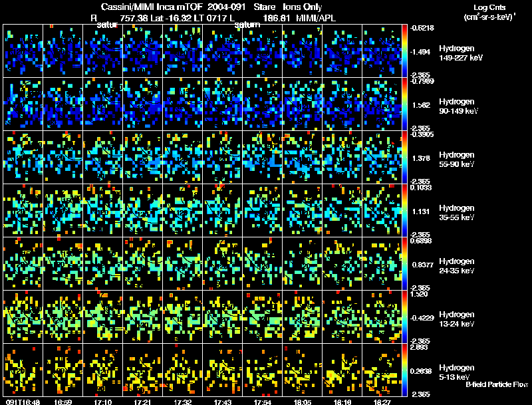Open the 35-55 keV image panel at 17:32
Screen dimensions: 532x405
click(182, 211)
